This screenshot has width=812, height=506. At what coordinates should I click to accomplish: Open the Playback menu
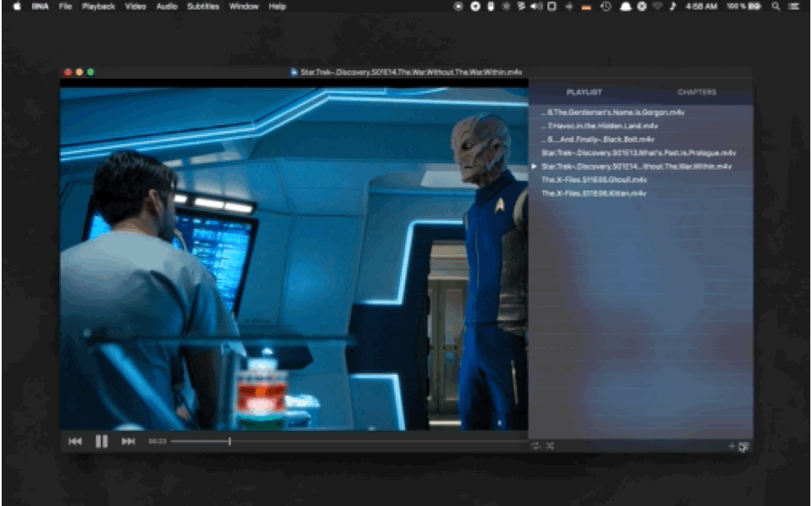tap(98, 6)
